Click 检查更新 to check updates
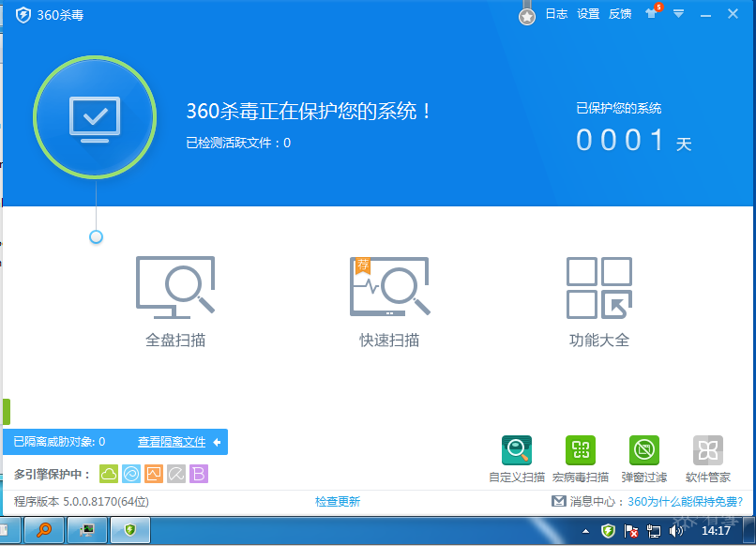 [338, 502]
